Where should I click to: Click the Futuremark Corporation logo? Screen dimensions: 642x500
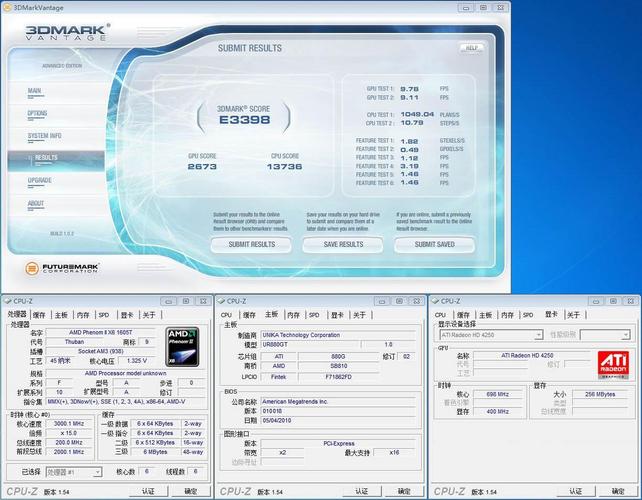(61, 268)
